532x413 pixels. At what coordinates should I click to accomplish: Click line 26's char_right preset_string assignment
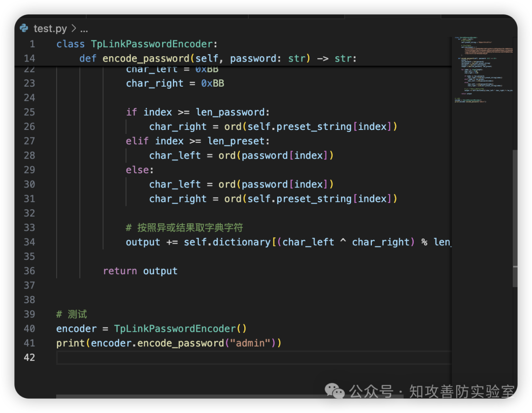click(x=273, y=127)
